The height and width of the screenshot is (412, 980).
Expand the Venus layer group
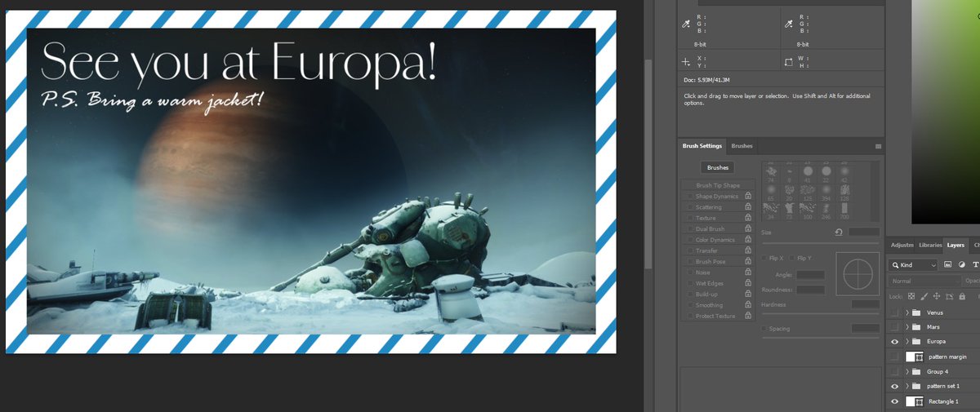click(x=907, y=312)
